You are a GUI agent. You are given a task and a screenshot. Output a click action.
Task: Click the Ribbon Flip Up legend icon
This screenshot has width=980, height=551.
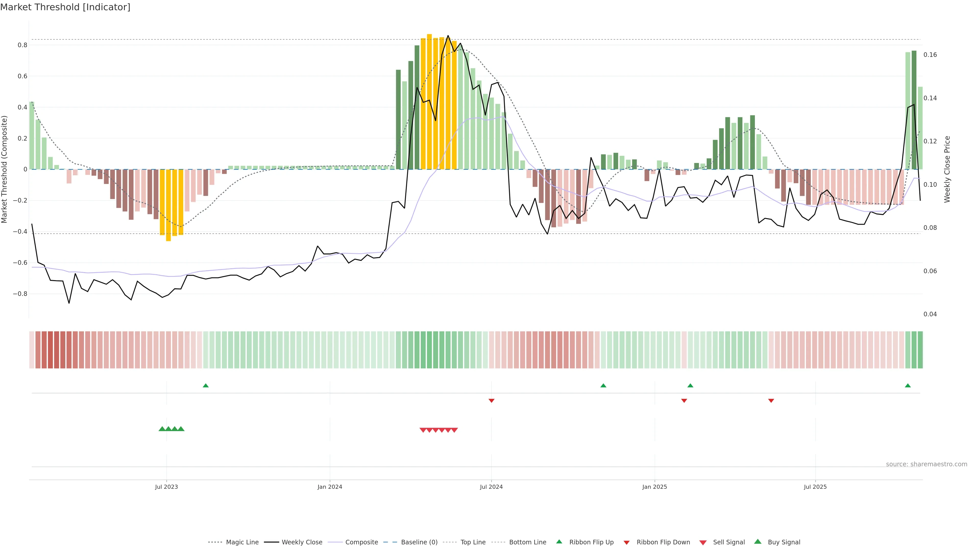coord(559,542)
